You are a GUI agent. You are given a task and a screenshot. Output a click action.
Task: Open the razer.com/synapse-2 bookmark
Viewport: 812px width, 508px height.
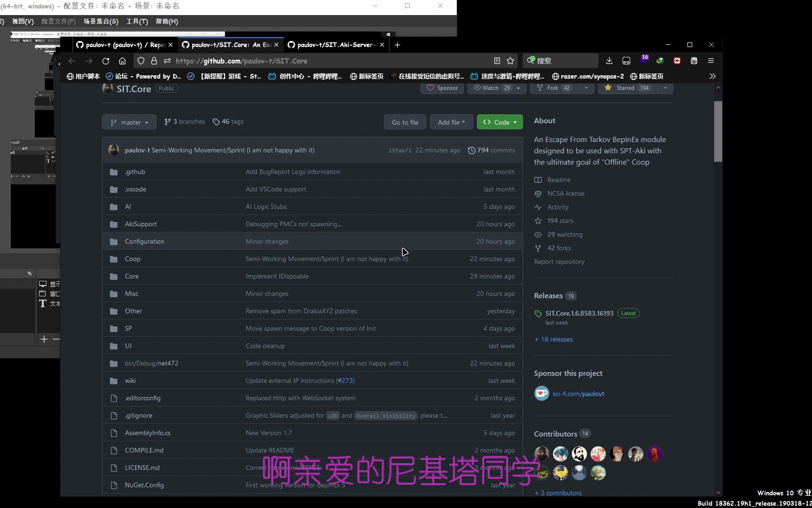coord(588,76)
